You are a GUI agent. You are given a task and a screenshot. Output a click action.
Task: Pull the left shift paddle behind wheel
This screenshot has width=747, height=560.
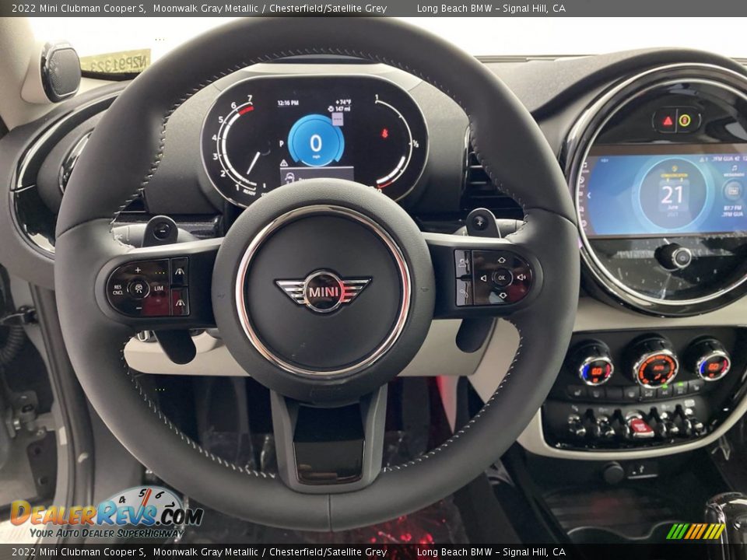tap(160, 230)
